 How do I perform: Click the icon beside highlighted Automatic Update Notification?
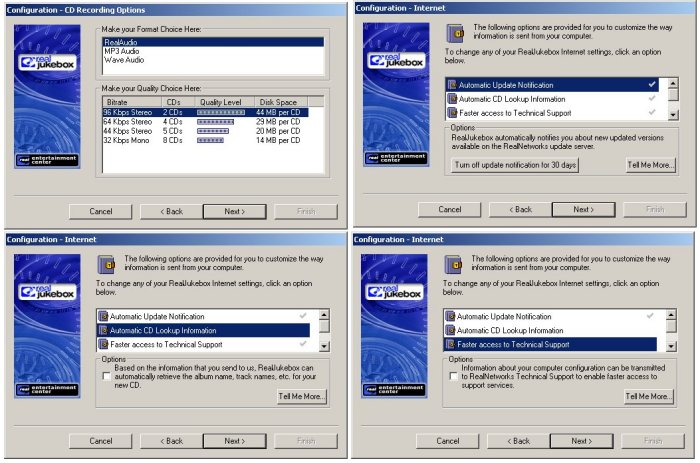click(452, 85)
